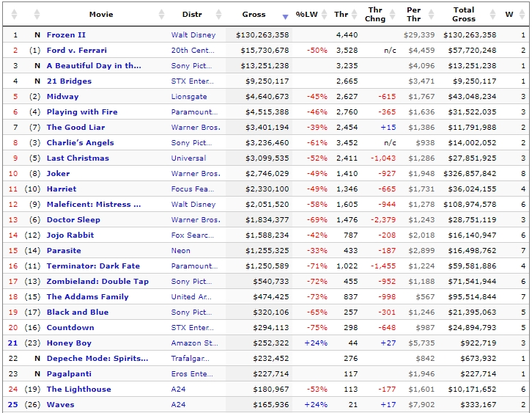This screenshot has height=413, width=532.
Task: Open the Last Christmas link
Action: pos(78,158)
